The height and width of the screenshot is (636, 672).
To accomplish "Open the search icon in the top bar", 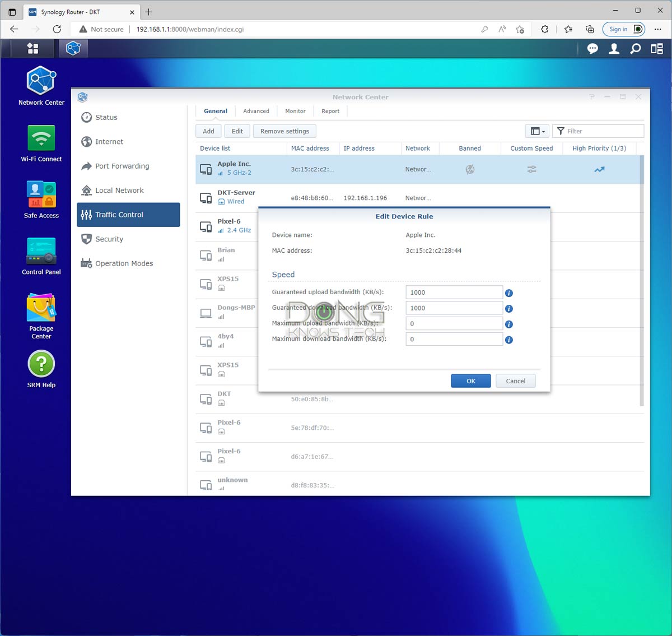I will pos(635,49).
